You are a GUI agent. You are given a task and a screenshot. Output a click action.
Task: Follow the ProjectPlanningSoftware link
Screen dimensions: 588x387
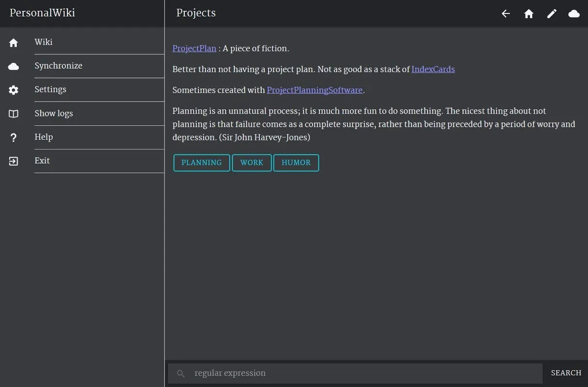click(315, 90)
